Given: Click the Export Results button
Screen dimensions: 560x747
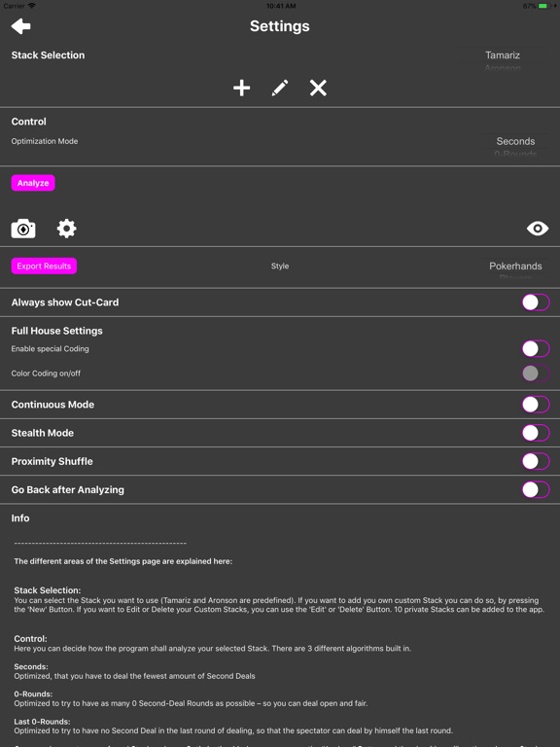Looking at the screenshot, I should click(44, 266).
